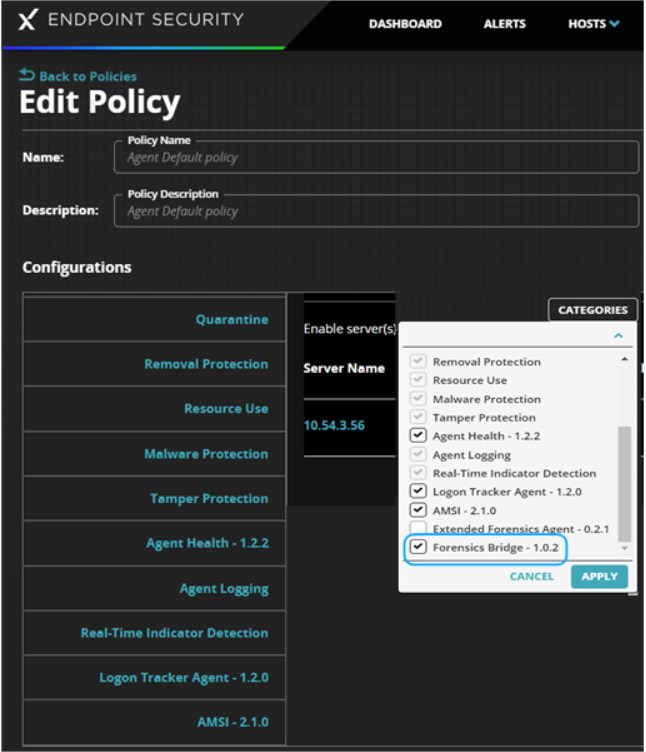Uncheck the Logon Tracker Agent - 1.2.0 checkbox
This screenshot has width=646, height=752.
pos(418,491)
